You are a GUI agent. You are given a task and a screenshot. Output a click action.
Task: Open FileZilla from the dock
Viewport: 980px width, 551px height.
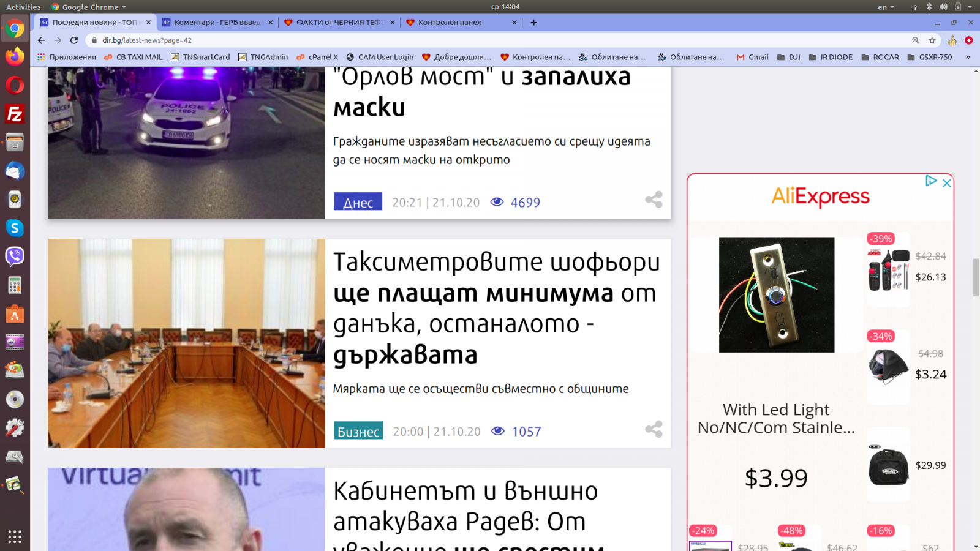point(15,114)
